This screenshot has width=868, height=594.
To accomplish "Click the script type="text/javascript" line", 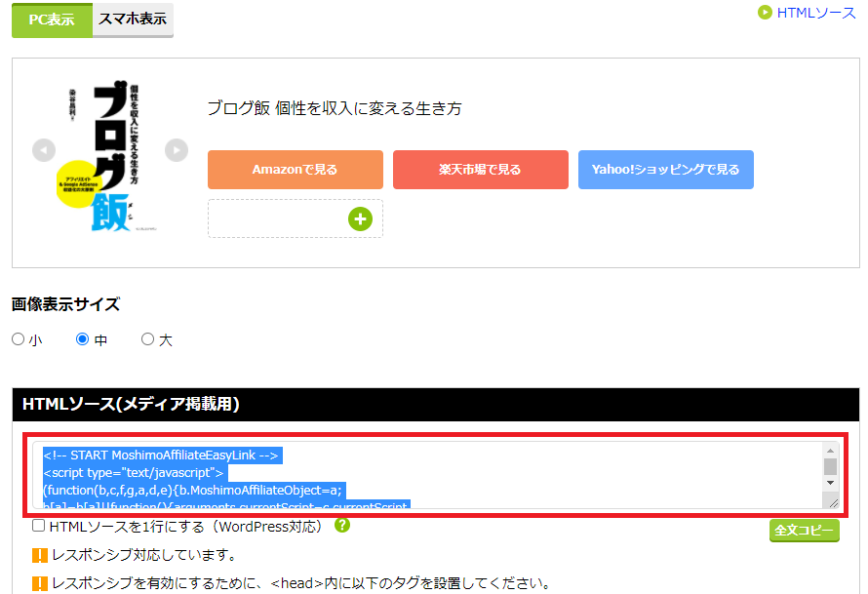I will coord(134,473).
